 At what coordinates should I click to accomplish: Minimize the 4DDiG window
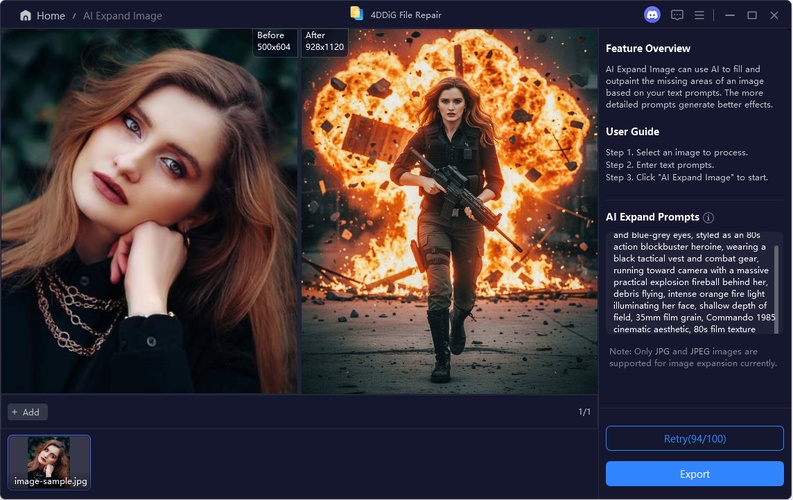point(727,15)
